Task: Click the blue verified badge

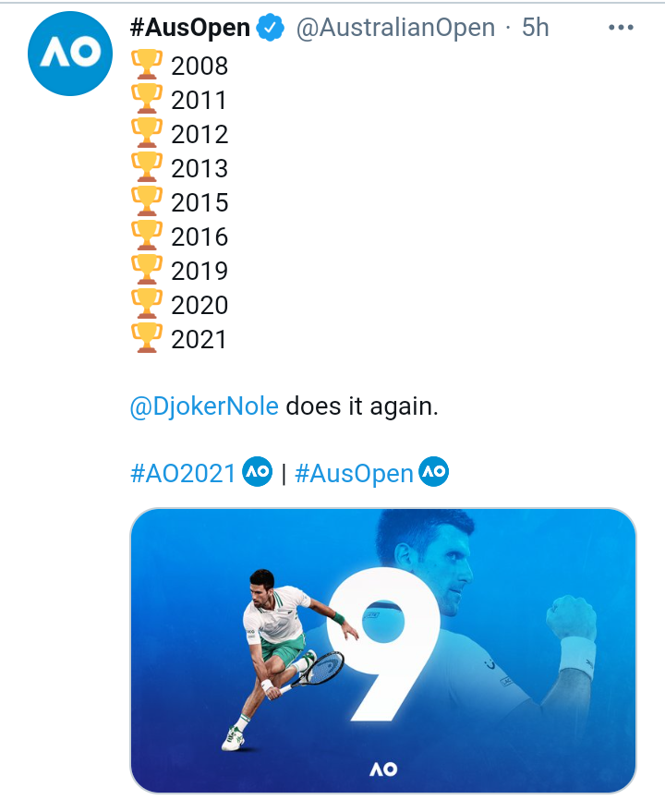Action: click(270, 29)
